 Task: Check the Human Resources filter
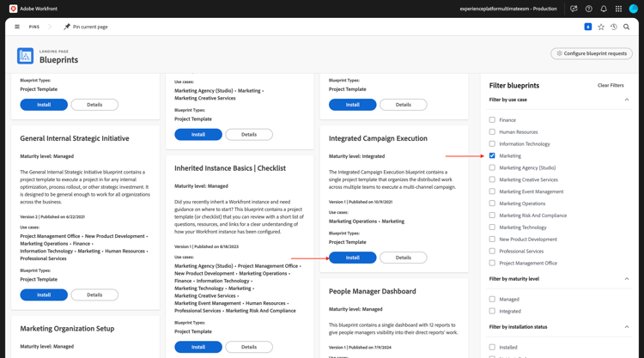click(x=492, y=132)
